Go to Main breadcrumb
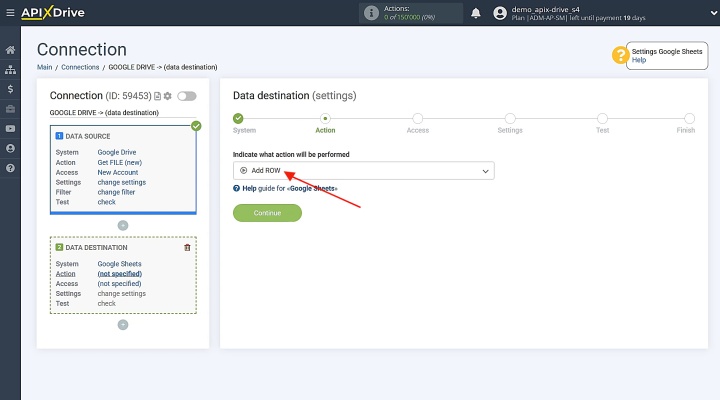This screenshot has height=400, width=720. pyautogui.click(x=45, y=67)
